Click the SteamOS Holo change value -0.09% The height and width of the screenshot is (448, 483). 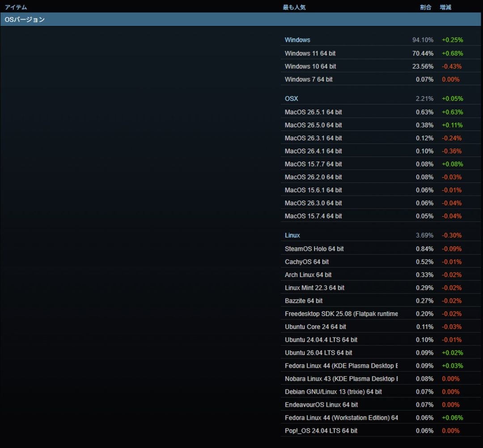pyautogui.click(x=452, y=249)
